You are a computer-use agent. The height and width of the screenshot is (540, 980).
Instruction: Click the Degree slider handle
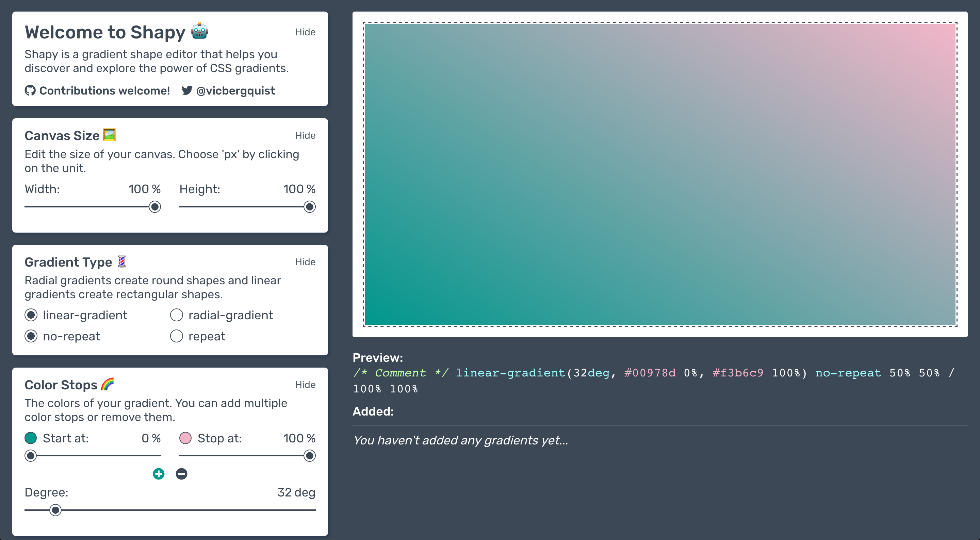click(x=55, y=510)
